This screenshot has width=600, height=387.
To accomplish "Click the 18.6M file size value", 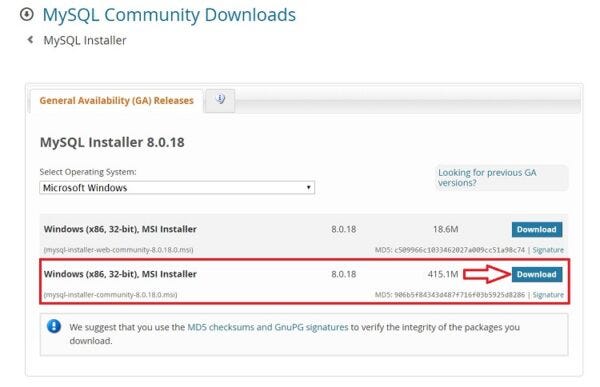I will [x=445, y=229].
